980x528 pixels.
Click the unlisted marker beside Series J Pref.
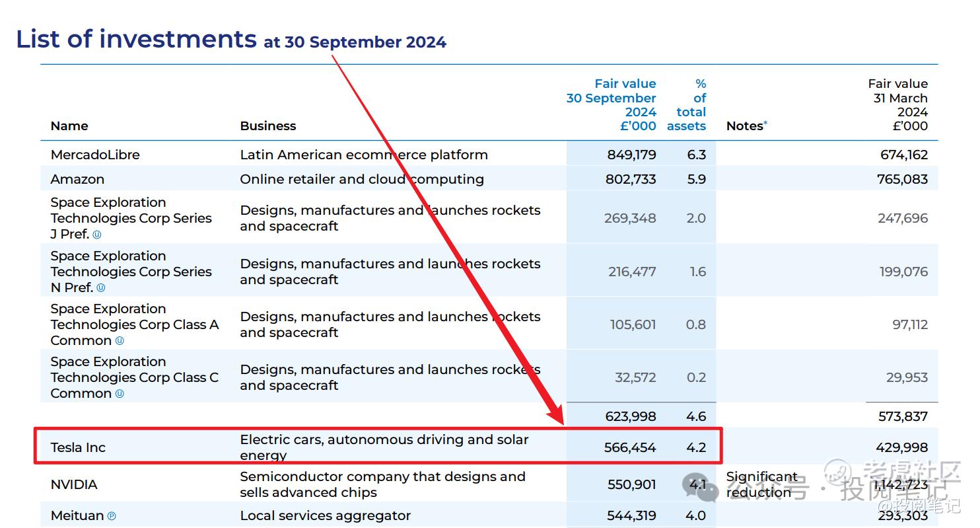(x=97, y=235)
